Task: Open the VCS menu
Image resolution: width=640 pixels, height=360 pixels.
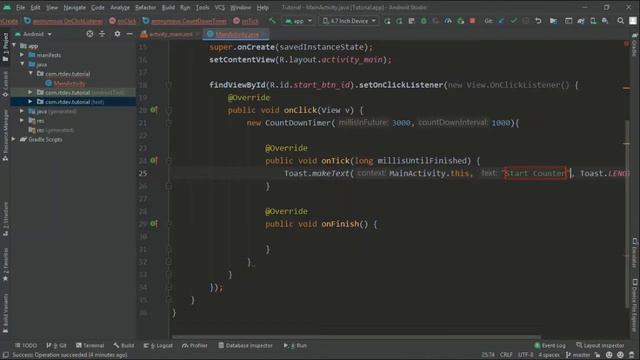Action: point(220,7)
